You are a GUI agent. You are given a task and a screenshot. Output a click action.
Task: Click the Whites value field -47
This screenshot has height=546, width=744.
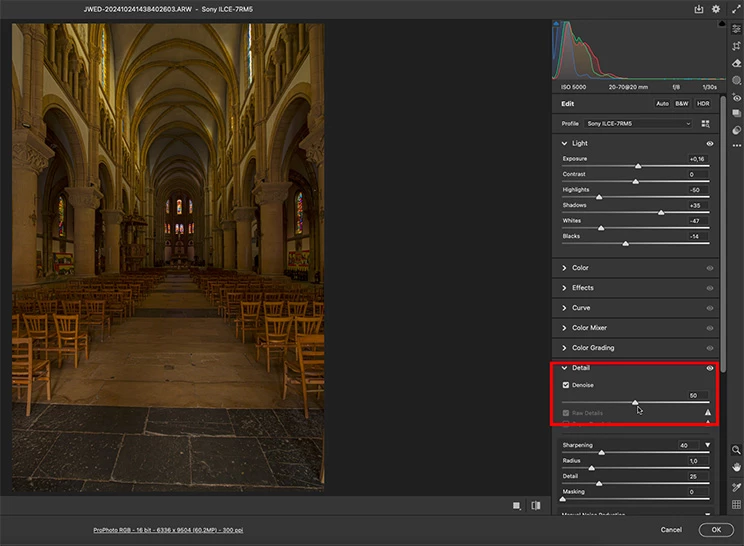point(698,221)
